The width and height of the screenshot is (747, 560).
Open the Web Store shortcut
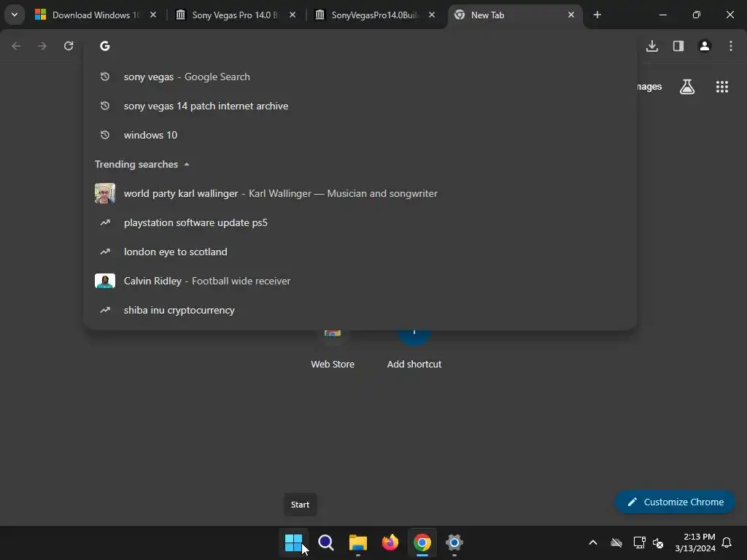(x=333, y=350)
